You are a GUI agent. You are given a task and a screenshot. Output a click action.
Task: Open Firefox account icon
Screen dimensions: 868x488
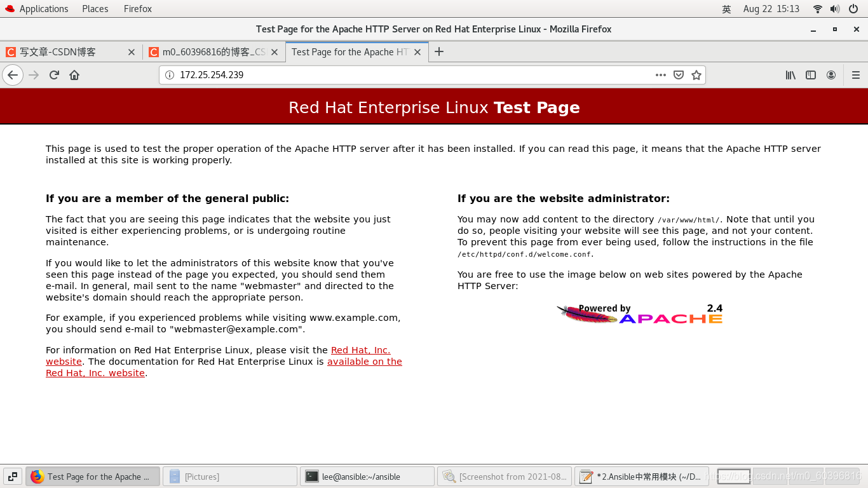tap(831, 75)
